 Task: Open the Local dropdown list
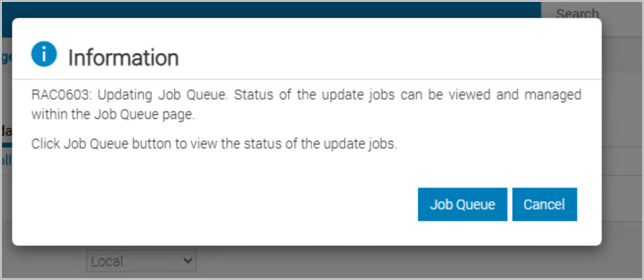pos(141,262)
